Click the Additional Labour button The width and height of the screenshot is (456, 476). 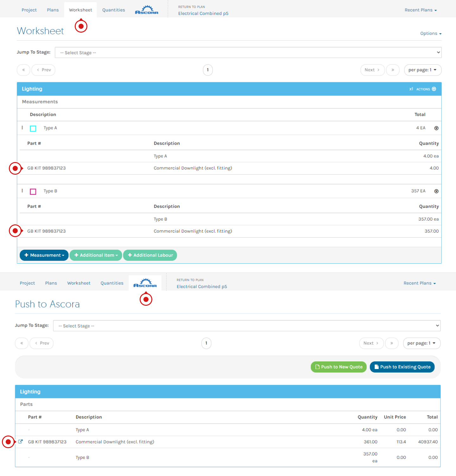click(x=150, y=255)
